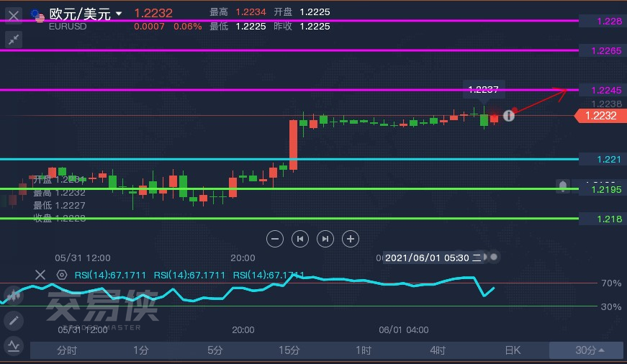The width and height of the screenshot is (627, 364).
Task: Select the pencil drawing tool
Action: (x=14, y=320)
